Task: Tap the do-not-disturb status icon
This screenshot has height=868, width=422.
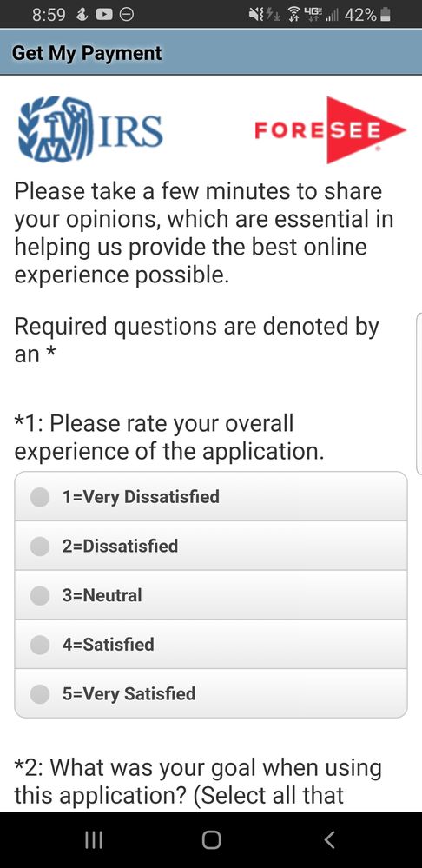Action: point(127,15)
